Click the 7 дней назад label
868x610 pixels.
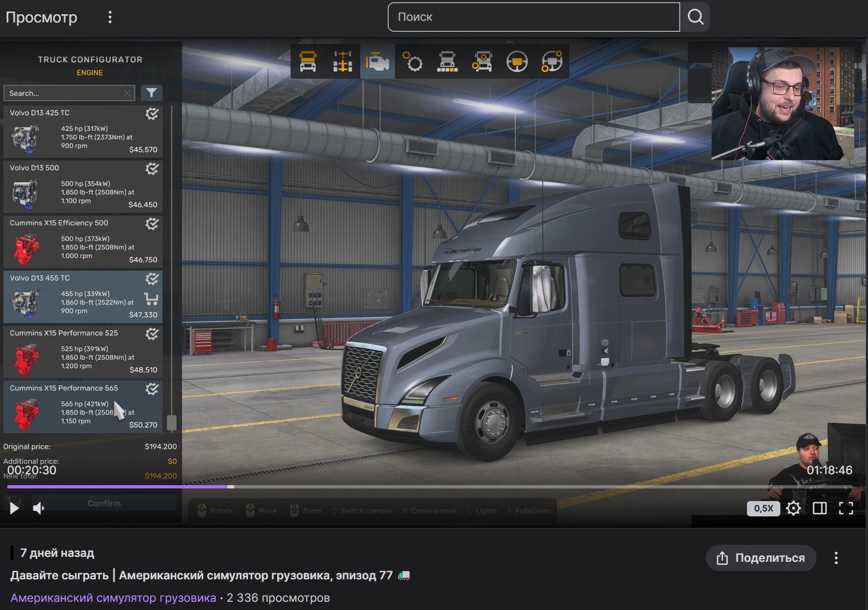point(57,553)
